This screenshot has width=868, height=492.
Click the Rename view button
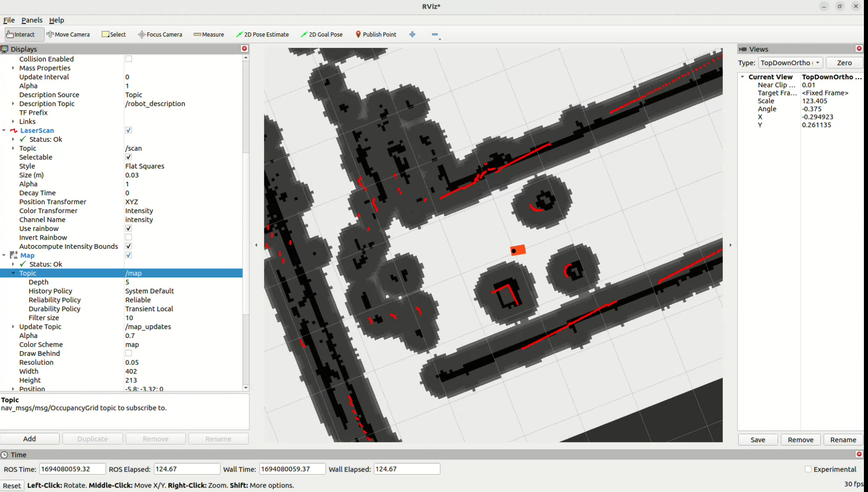(843, 440)
